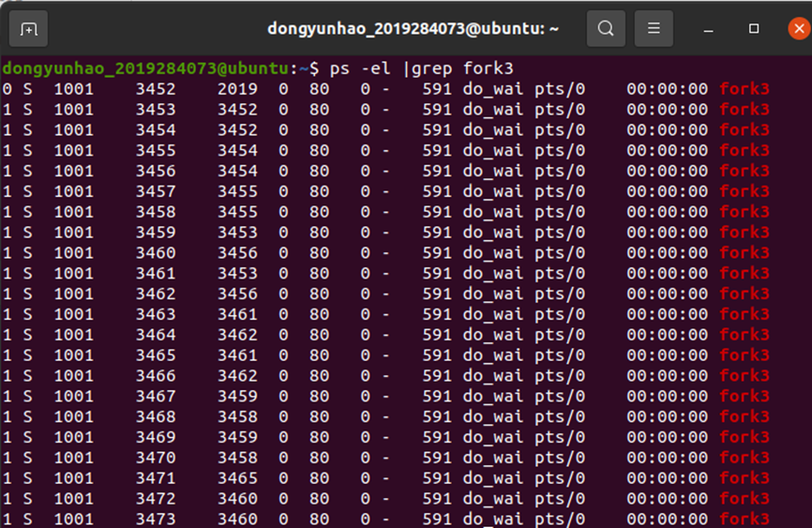This screenshot has height=528, width=812.
Task: Click PID 3457 in the PID column
Action: (x=156, y=191)
